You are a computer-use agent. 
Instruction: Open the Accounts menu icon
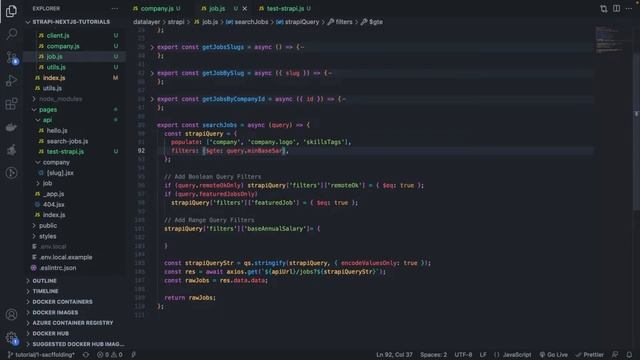11,314
